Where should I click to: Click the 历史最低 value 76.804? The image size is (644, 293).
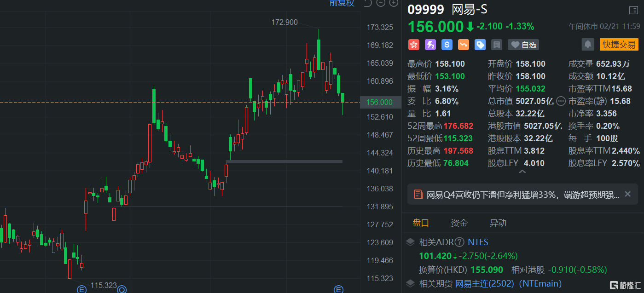tap(456, 163)
